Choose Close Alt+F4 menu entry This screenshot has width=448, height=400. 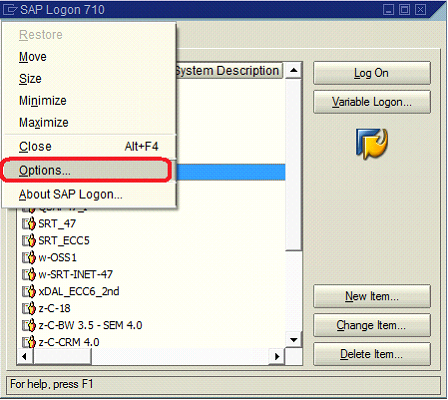[x=89, y=147]
